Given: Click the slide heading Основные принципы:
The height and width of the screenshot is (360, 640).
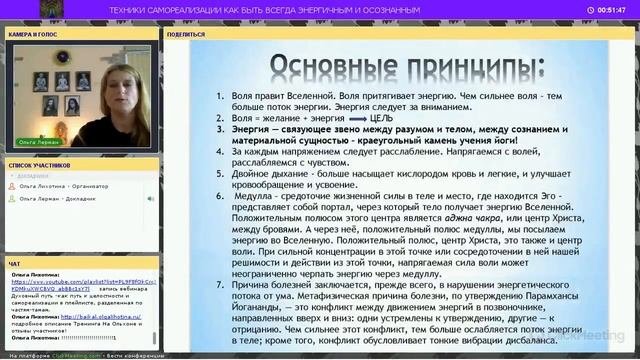Looking at the screenshot, I should coord(407,67).
